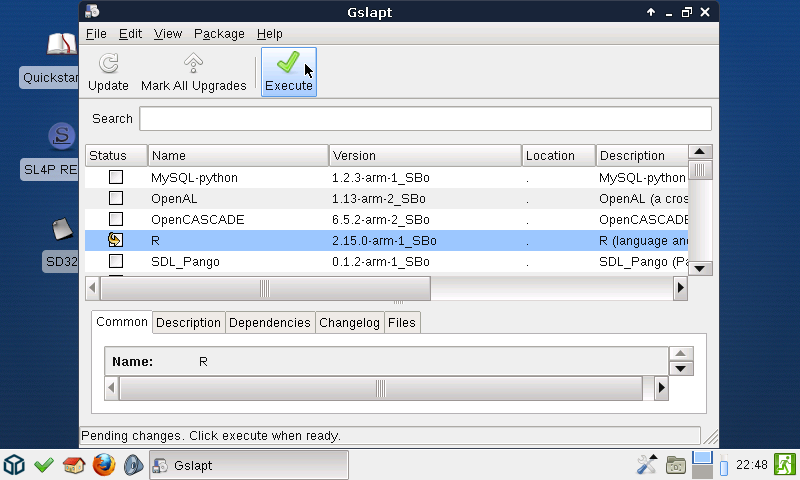
Task: Open the Package menu
Action: tap(219, 34)
